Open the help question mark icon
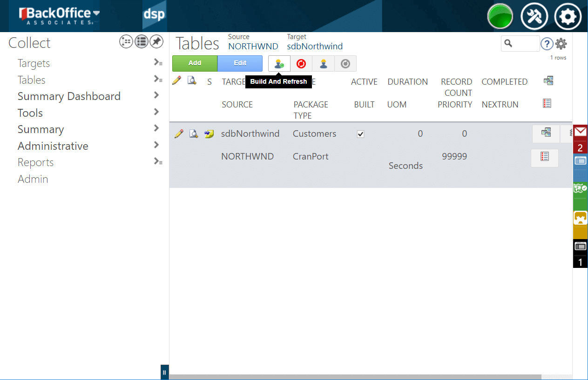 547,44
